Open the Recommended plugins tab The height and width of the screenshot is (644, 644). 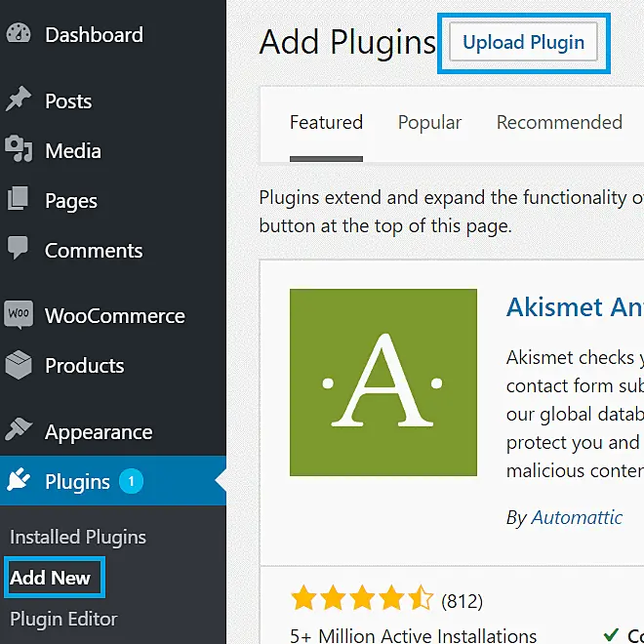click(x=559, y=123)
